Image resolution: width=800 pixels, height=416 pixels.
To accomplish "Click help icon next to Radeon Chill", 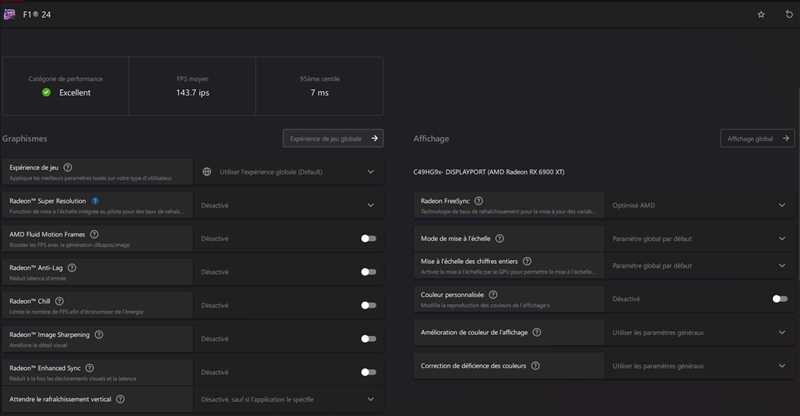I will coord(60,301).
